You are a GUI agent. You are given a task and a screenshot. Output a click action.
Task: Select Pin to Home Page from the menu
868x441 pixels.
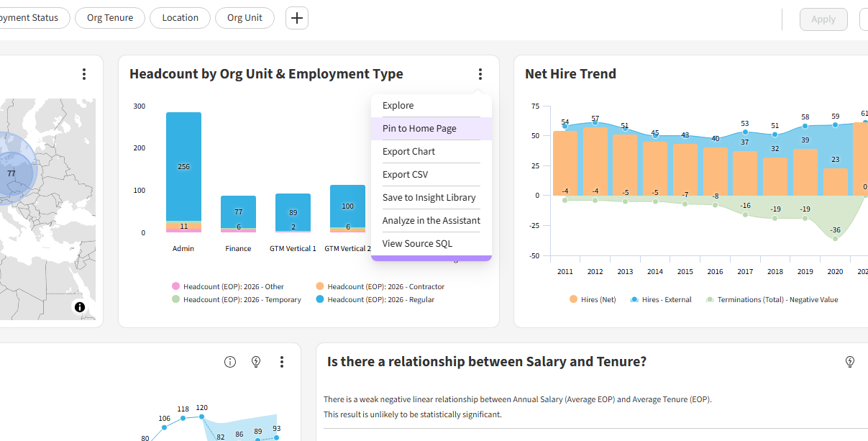pos(419,129)
